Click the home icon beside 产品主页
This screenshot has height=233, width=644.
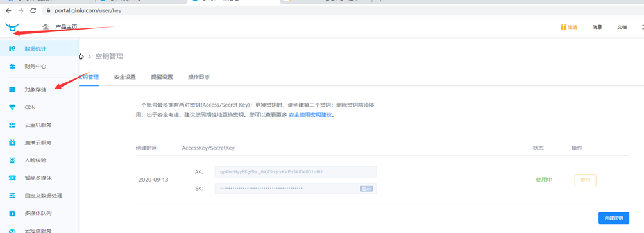[x=46, y=27]
